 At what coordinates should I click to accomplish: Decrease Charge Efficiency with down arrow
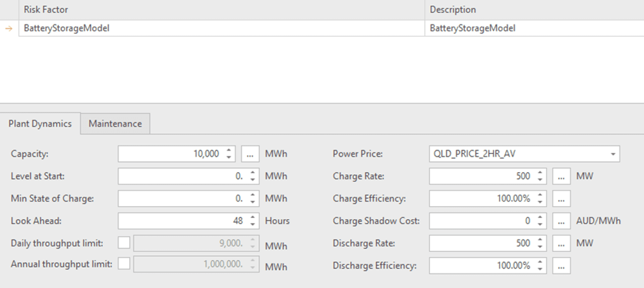coord(540,202)
